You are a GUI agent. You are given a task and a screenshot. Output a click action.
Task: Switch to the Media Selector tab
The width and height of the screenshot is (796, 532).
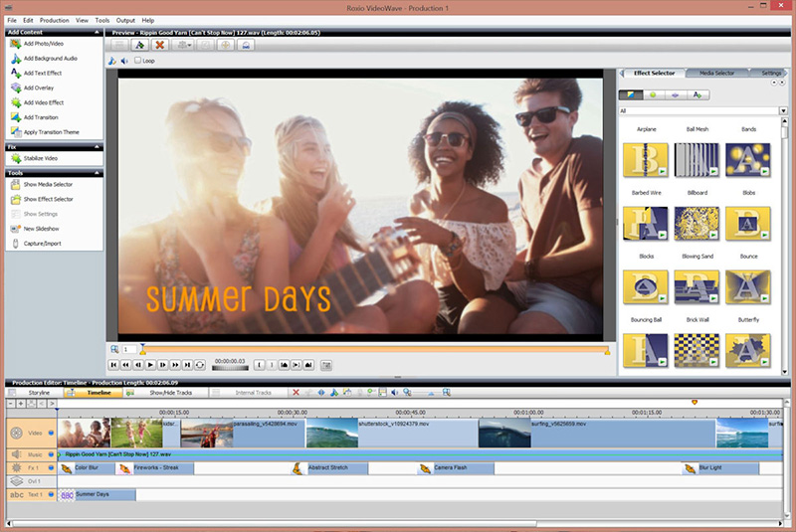(x=716, y=73)
